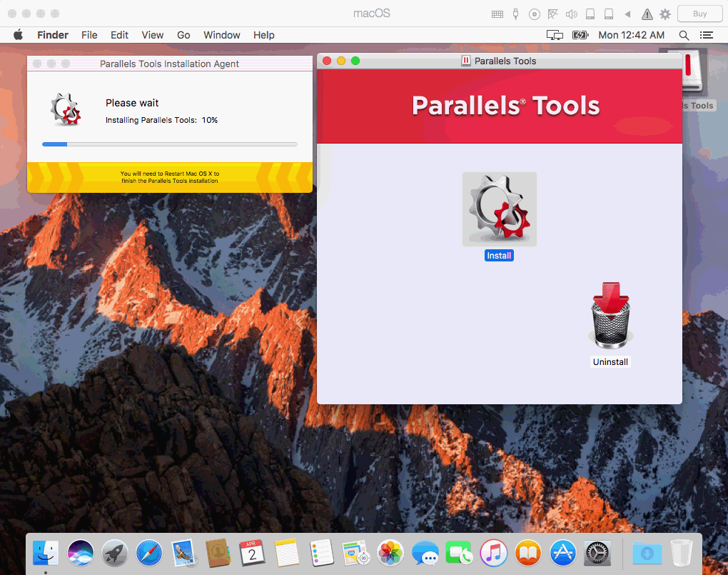Viewport: 728px width, 575px height.
Task: Click the yellow restart notice banner
Action: tap(169, 177)
